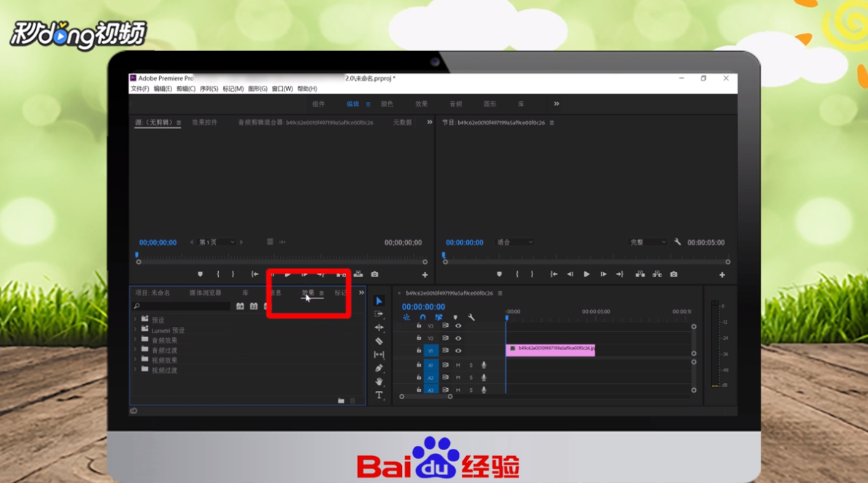The width and height of the screenshot is (868, 483).
Task: Open the Program Monitor button editor plus
Action: (x=722, y=275)
